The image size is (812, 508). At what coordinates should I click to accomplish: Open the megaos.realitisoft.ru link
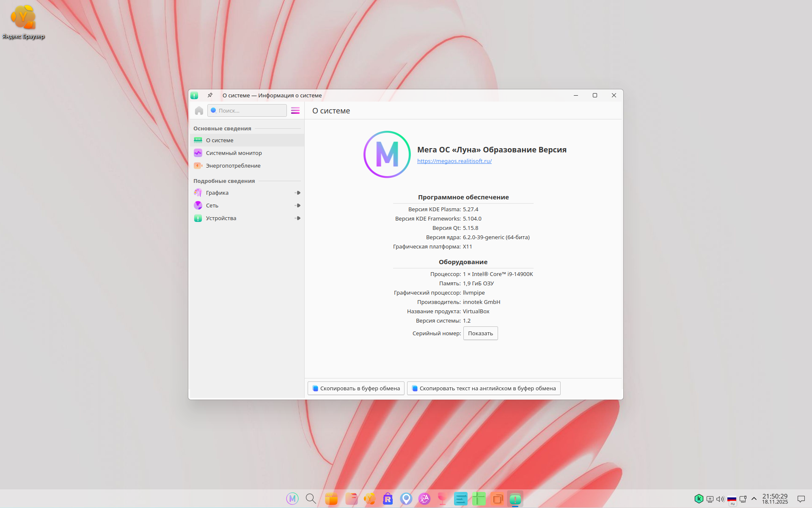tap(454, 161)
